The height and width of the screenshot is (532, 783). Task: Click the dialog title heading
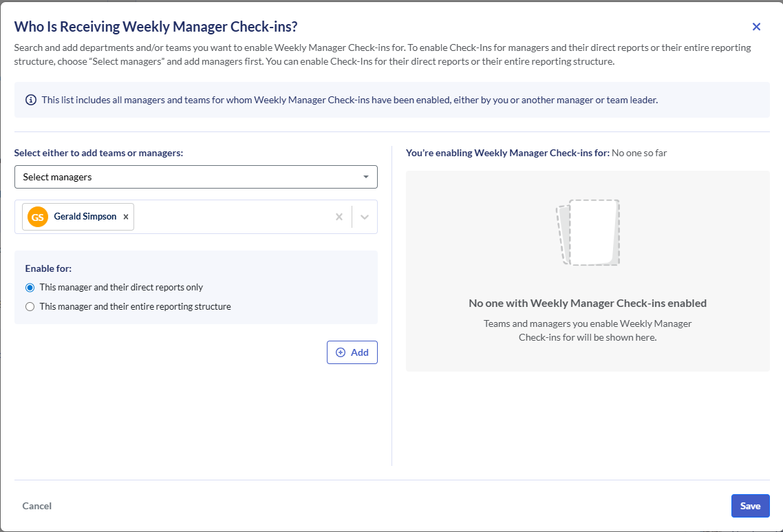155,27
